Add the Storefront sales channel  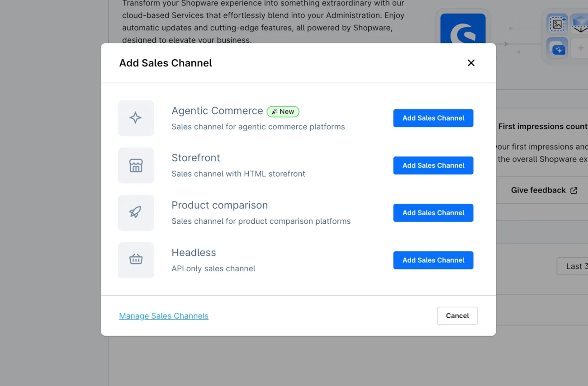click(433, 165)
